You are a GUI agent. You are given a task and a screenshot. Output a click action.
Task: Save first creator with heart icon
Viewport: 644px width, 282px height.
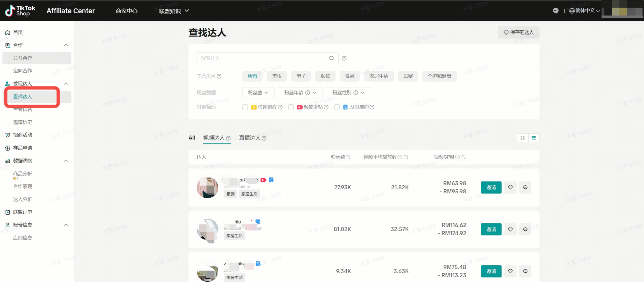pos(510,187)
